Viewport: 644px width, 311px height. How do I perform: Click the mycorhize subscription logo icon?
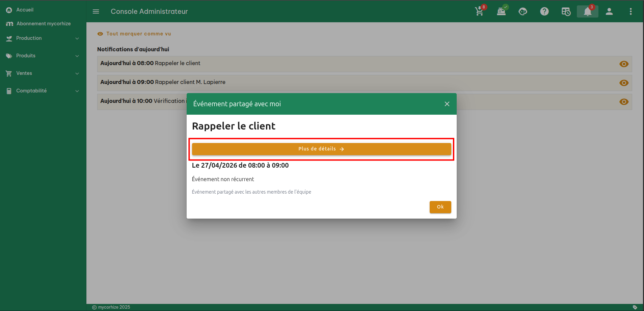click(x=9, y=24)
